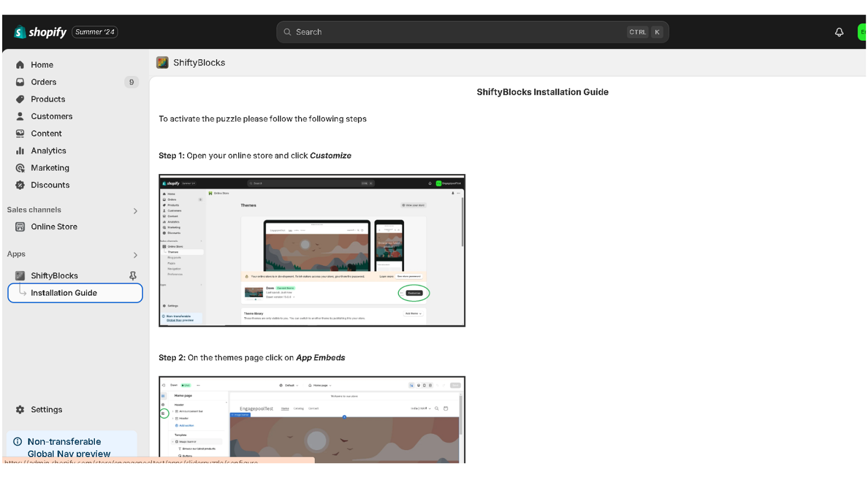Click the Apps heading
Screen dimensions: 868x488
(x=16, y=254)
